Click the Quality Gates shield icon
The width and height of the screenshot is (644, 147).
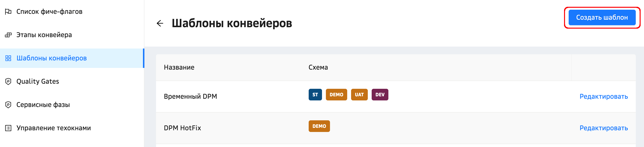click(x=8, y=82)
